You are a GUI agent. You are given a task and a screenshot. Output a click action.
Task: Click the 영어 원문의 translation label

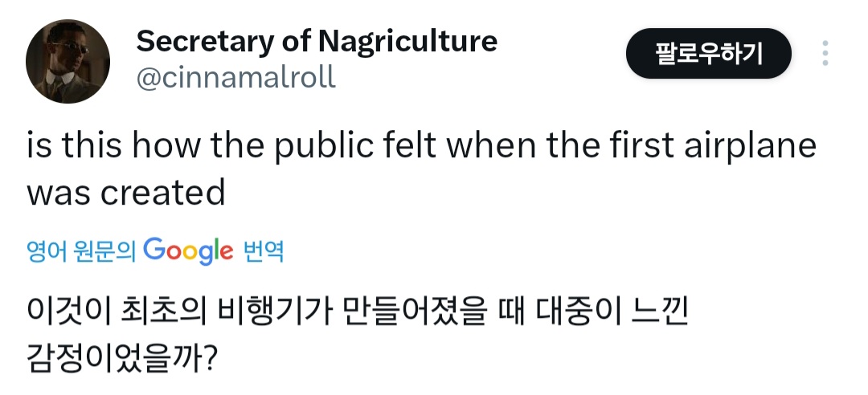tap(81, 253)
